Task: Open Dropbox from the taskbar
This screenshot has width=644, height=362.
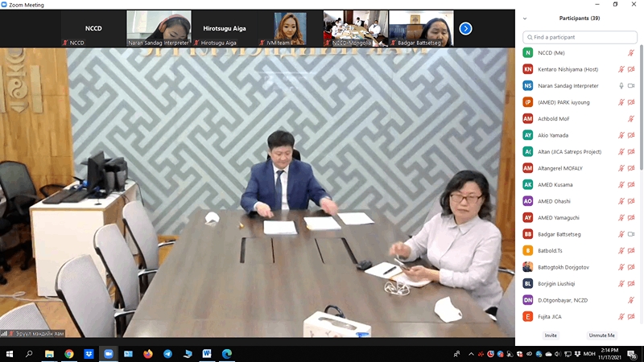Action: tap(89, 354)
